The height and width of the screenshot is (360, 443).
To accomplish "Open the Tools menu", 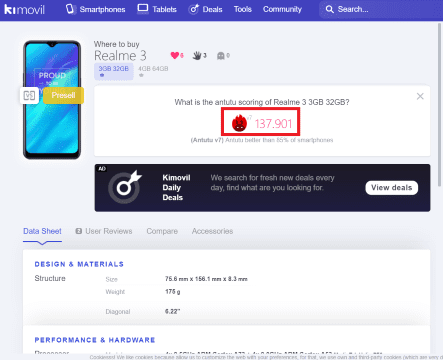I will [243, 9].
